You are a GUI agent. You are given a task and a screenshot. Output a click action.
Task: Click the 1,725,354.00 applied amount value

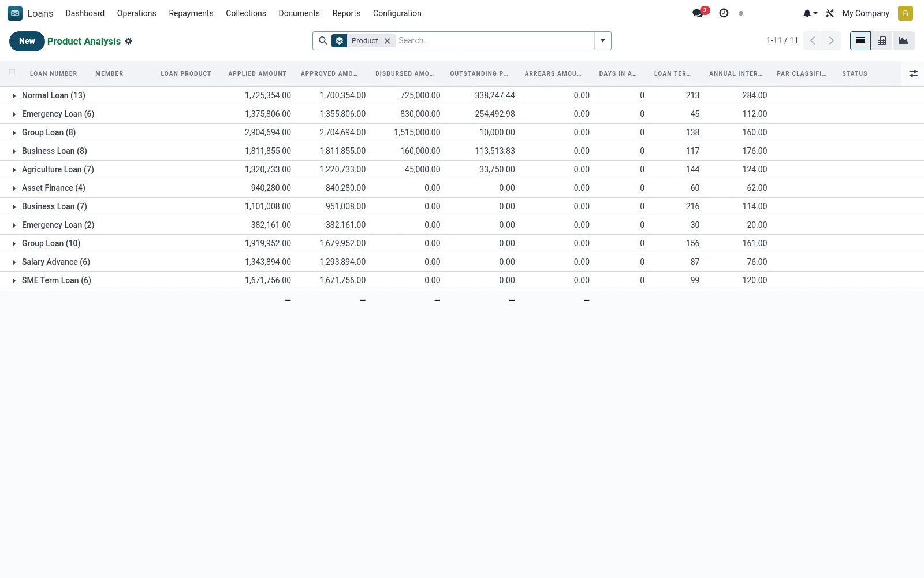click(268, 95)
